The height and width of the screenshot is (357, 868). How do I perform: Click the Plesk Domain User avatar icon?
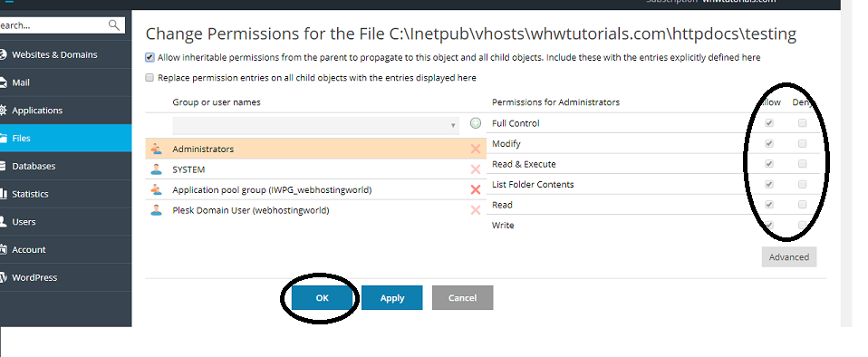coord(156,210)
